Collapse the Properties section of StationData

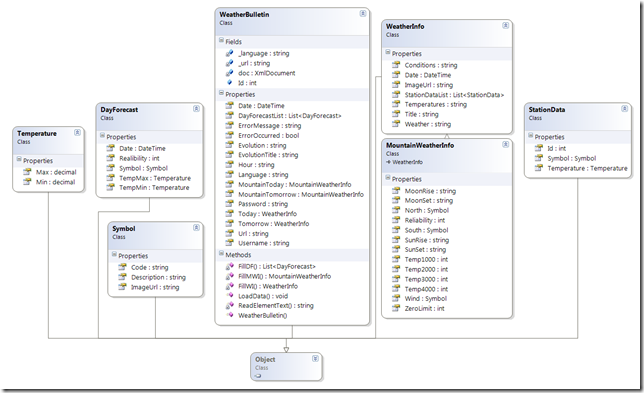point(531,136)
